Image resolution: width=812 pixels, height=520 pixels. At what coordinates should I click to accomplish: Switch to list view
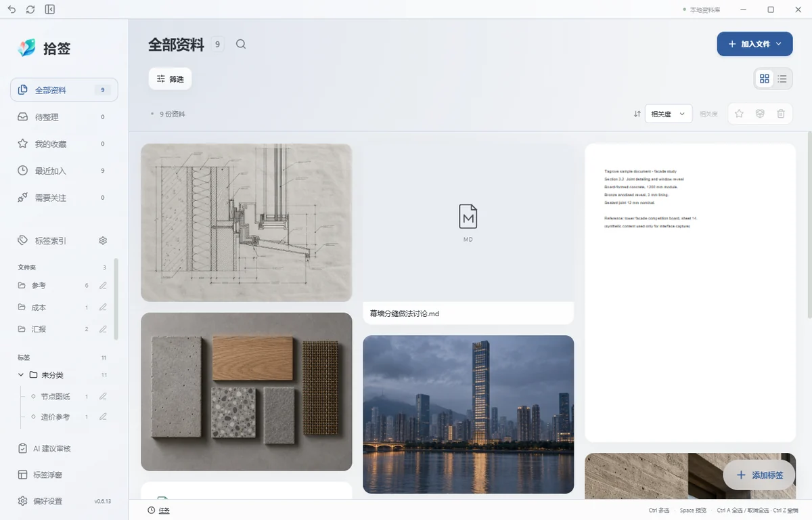782,79
